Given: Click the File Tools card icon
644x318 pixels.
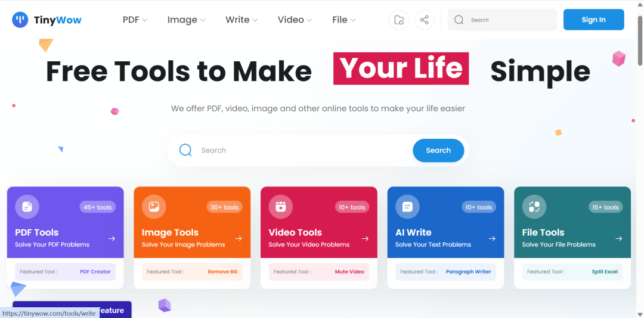Looking at the screenshot, I should (534, 207).
